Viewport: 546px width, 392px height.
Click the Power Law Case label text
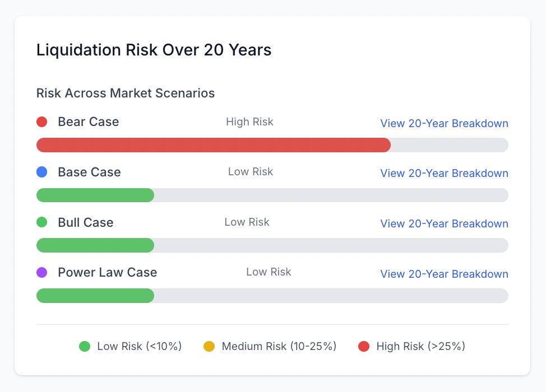107,273
